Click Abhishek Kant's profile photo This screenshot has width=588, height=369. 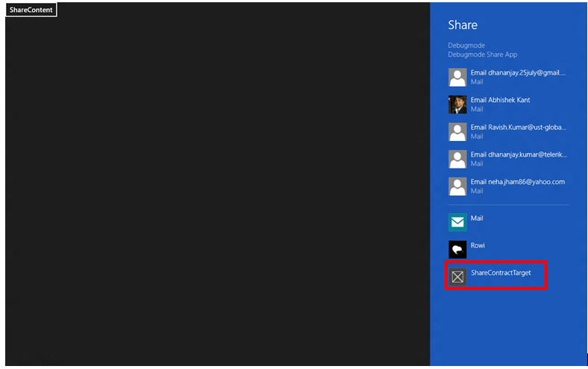(457, 104)
